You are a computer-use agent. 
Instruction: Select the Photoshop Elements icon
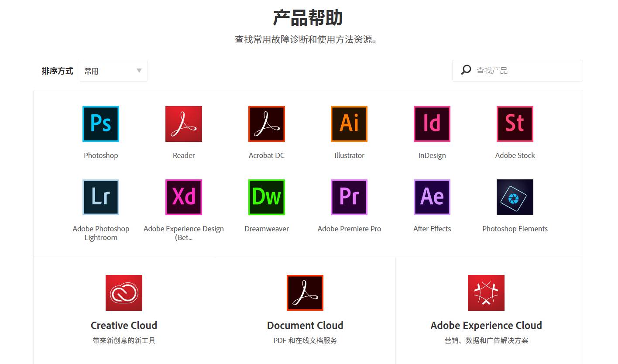coord(515,197)
